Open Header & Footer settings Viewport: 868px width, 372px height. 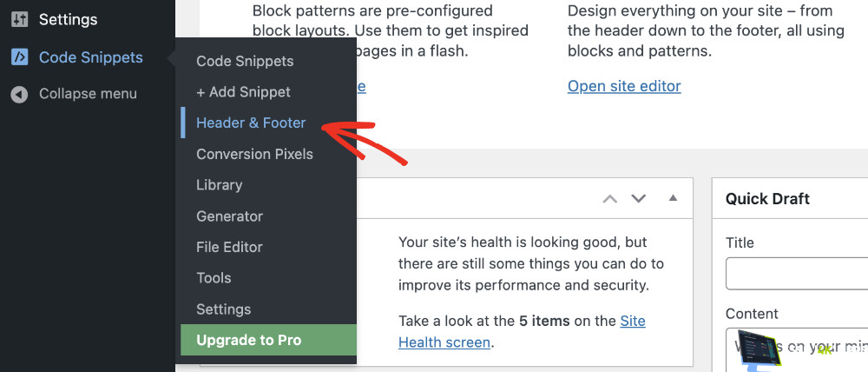tap(251, 123)
